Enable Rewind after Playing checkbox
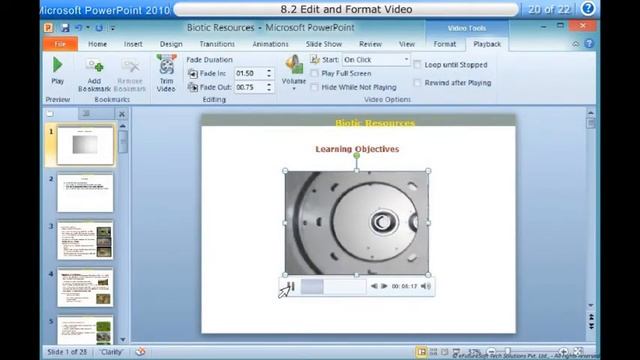The width and height of the screenshot is (640, 360). (x=417, y=83)
